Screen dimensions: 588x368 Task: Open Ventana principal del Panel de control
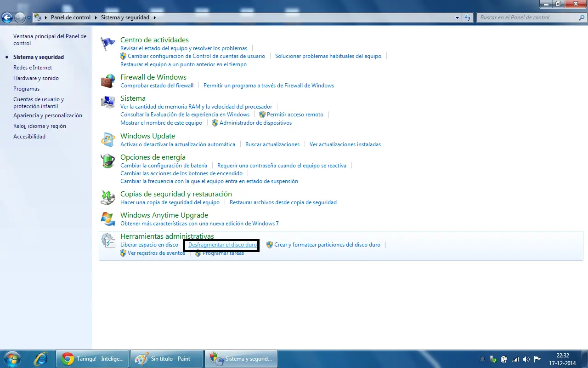(50, 40)
